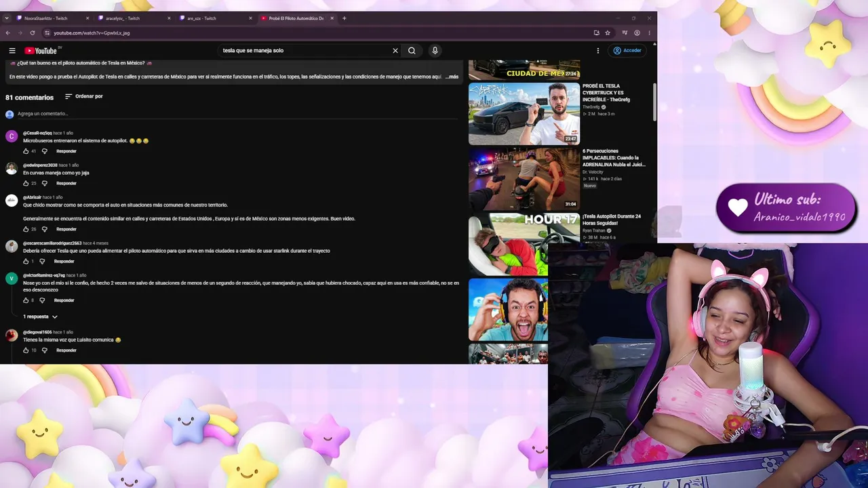This screenshot has height=488, width=868.
Task: Close the NooraStaarkttv Twitch tab
Action: pos(87,18)
